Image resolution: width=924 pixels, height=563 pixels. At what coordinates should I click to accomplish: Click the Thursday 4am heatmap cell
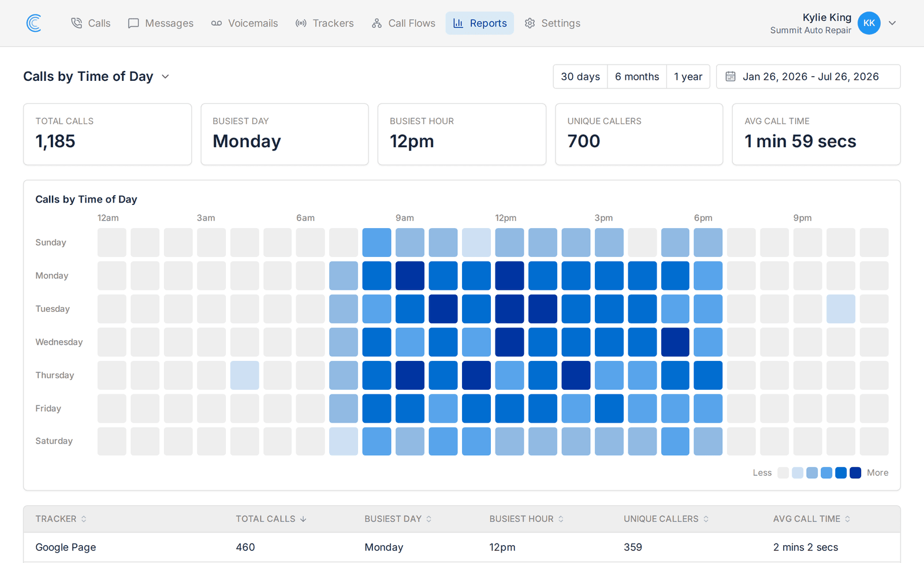pyautogui.click(x=244, y=375)
